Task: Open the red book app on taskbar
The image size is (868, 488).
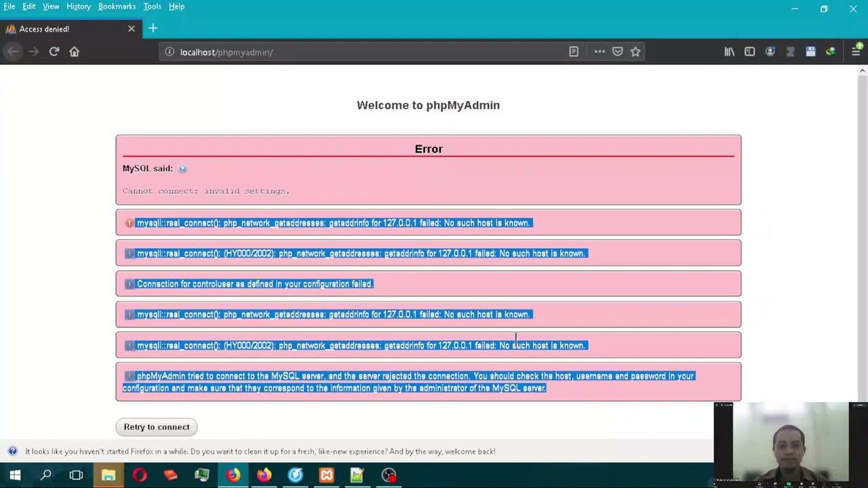Action: click(x=170, y=475)
